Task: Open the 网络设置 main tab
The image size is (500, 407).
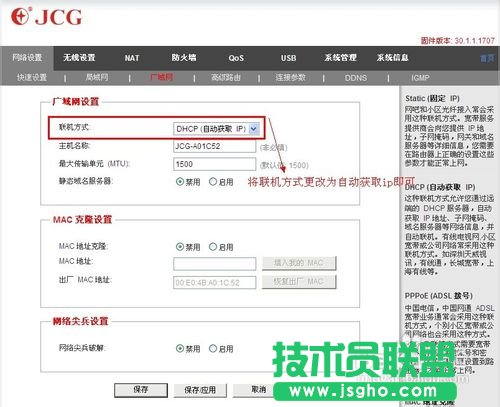Action: [27, 58]
